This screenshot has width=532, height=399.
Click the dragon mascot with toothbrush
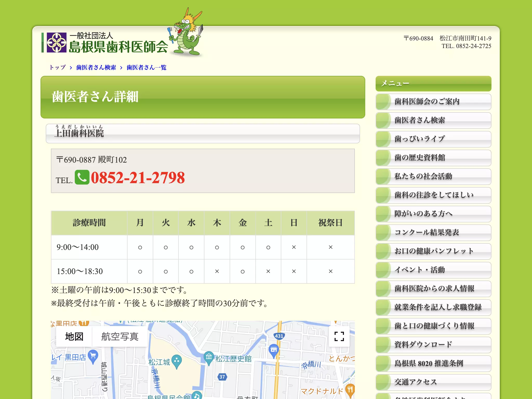coord(186,32)
